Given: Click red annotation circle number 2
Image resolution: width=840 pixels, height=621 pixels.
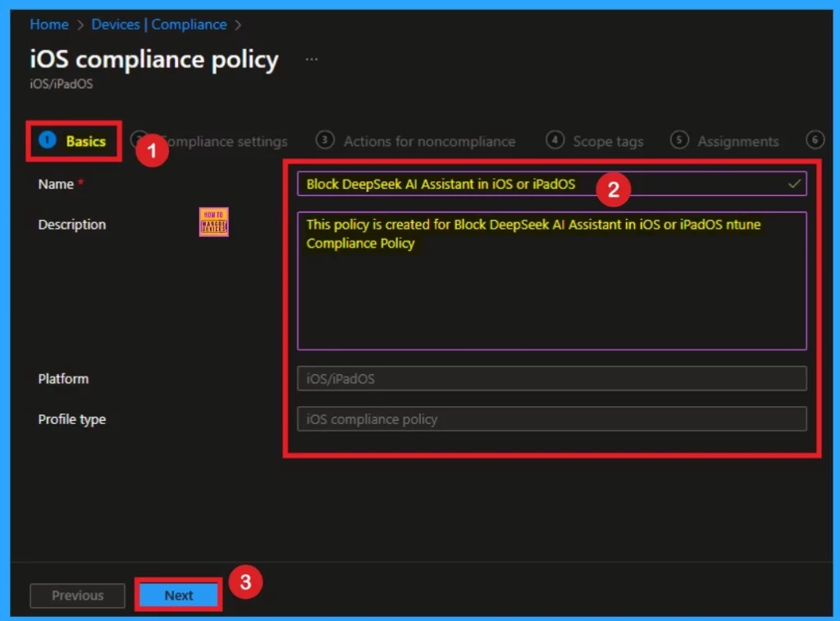Looking at the screenshot, I should coord(614,191).
